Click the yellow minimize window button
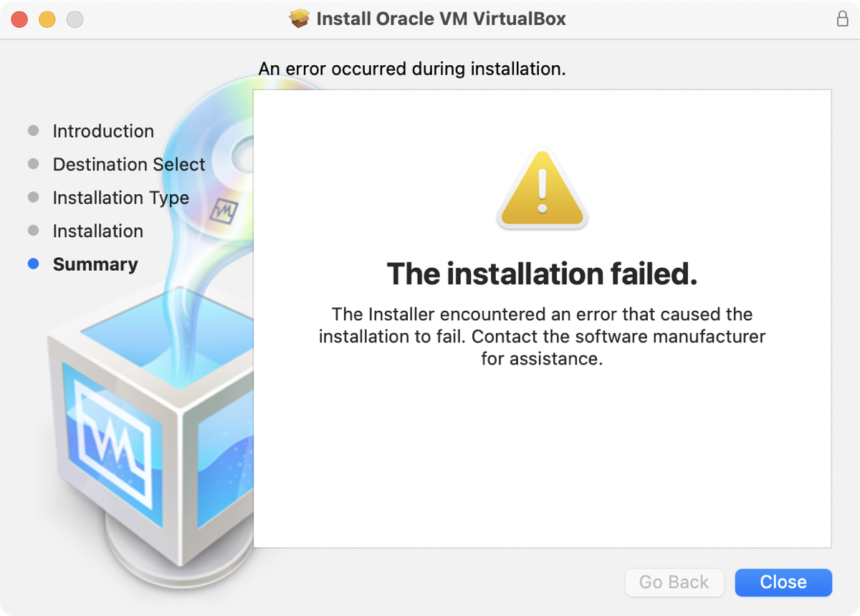 (x=47, y=19)
